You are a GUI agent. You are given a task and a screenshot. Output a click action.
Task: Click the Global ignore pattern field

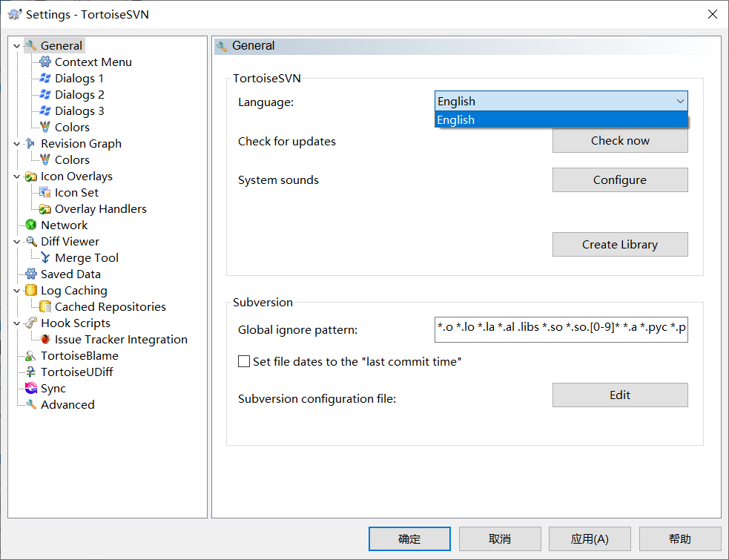click(x=561, y=329)
